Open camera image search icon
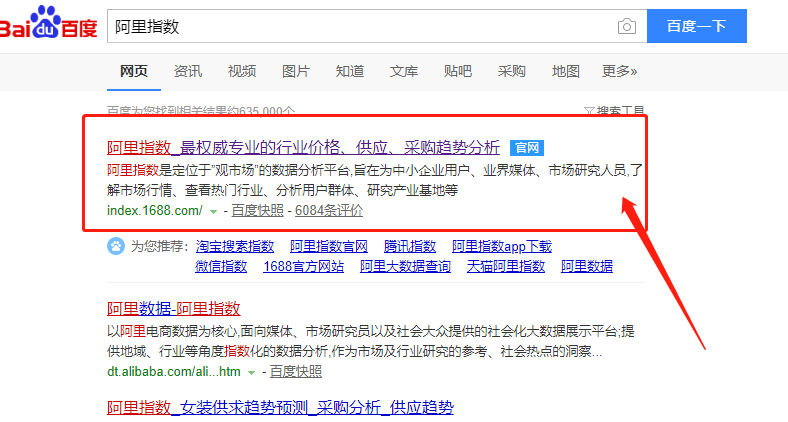788x422 pixels. (626, 26)
